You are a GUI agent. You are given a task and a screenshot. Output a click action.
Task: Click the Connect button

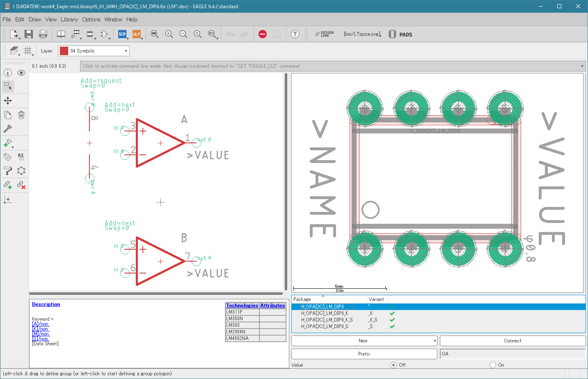[512, 341]
